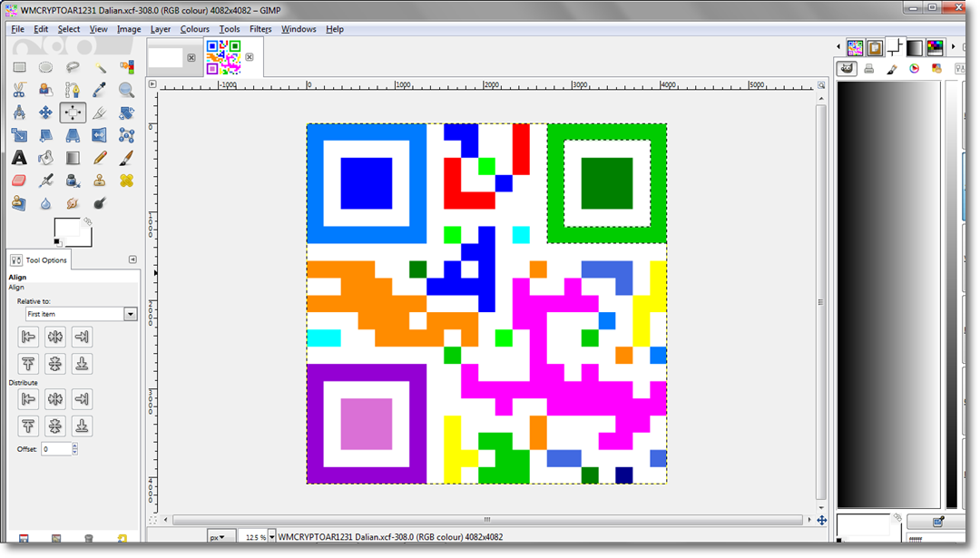Select the Shear tool

click(45, 135)
